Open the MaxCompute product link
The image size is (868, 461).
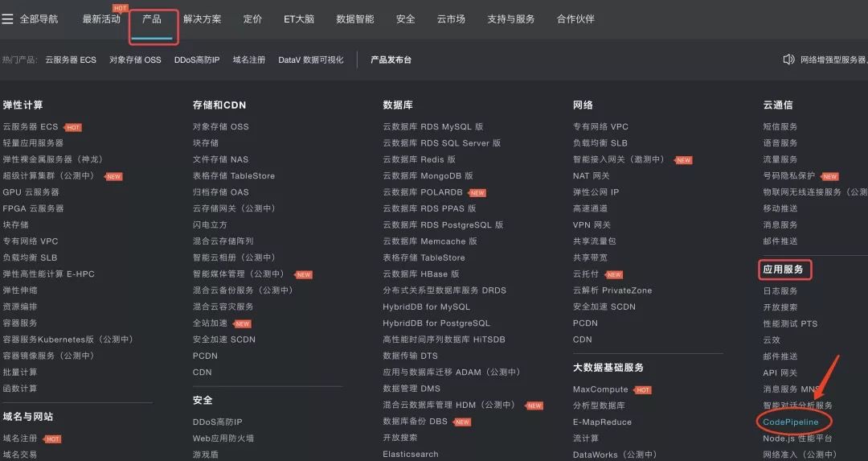click(x=600, y=389)
